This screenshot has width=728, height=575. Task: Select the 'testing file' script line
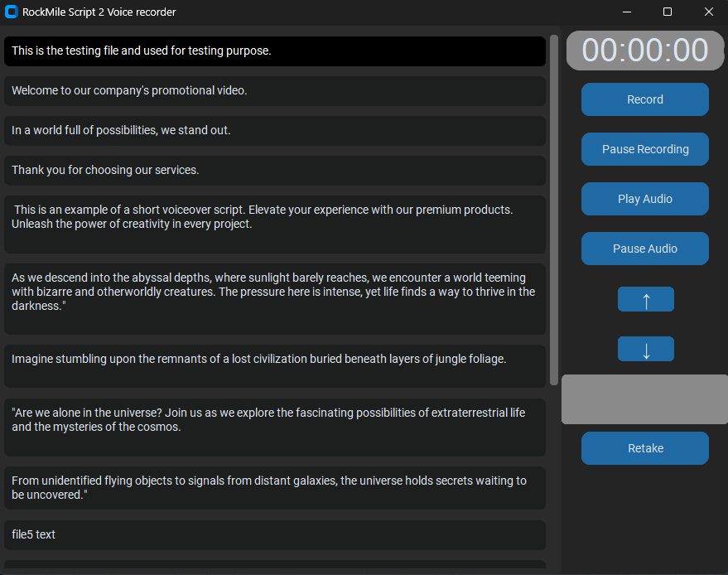(274, 51)
